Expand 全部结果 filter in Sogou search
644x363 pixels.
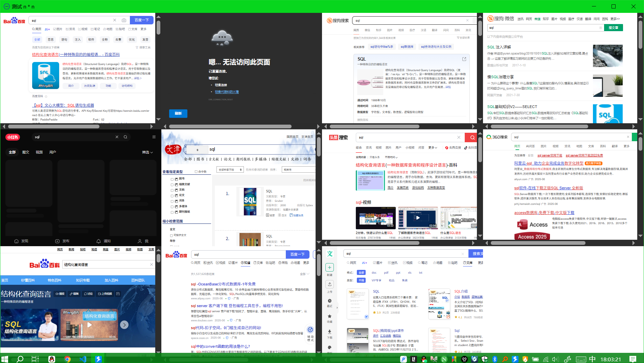tap(463, 38)
